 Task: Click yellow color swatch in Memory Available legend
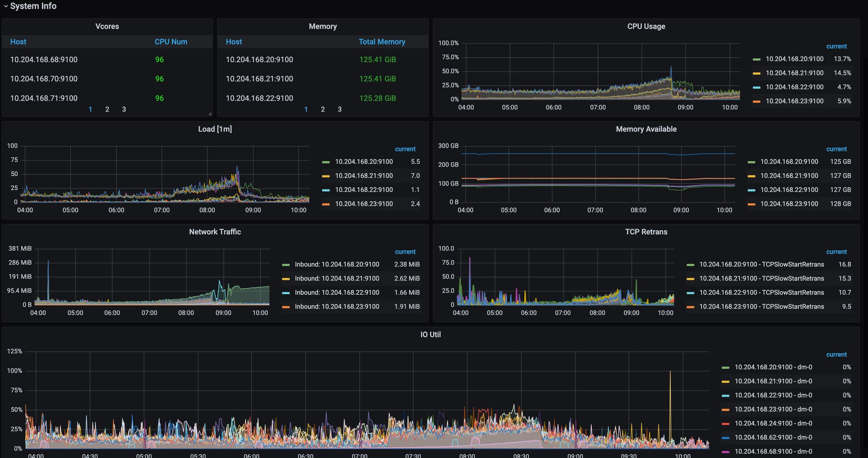[x=751, y=176]
